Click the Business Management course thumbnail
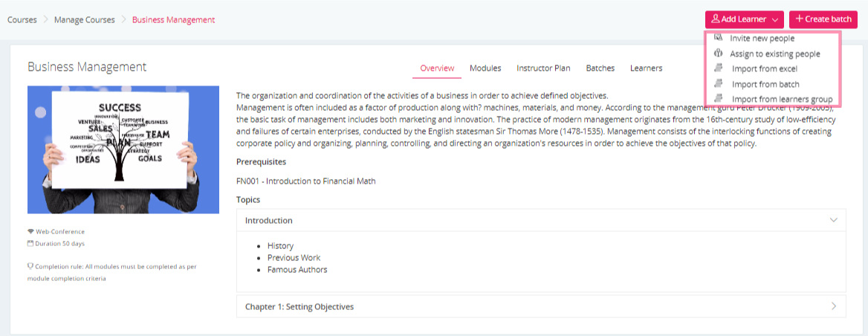 click(123, 149)
